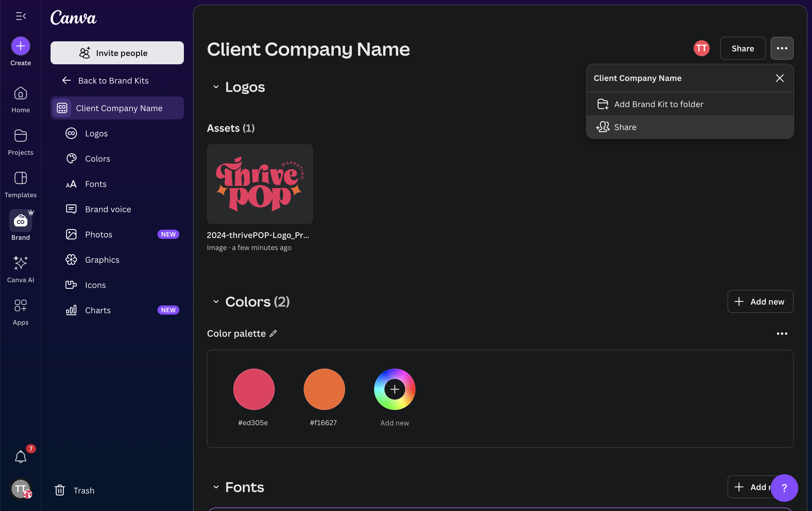The height and width of the screenshot is (511, 812).
Task: Select Client Company Name in the sidebar
Action: (117, 108)
